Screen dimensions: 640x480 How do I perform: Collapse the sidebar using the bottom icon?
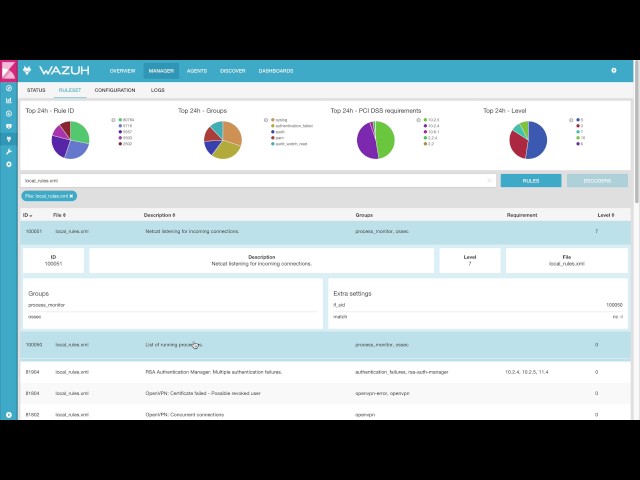[9, 415]
